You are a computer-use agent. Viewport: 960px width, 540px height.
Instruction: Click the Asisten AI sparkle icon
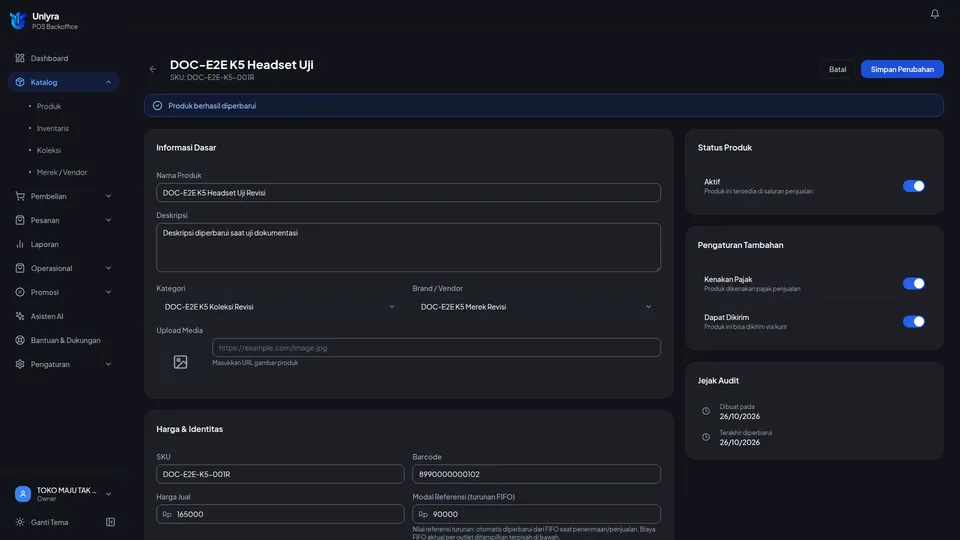click(x=20, y=316)
